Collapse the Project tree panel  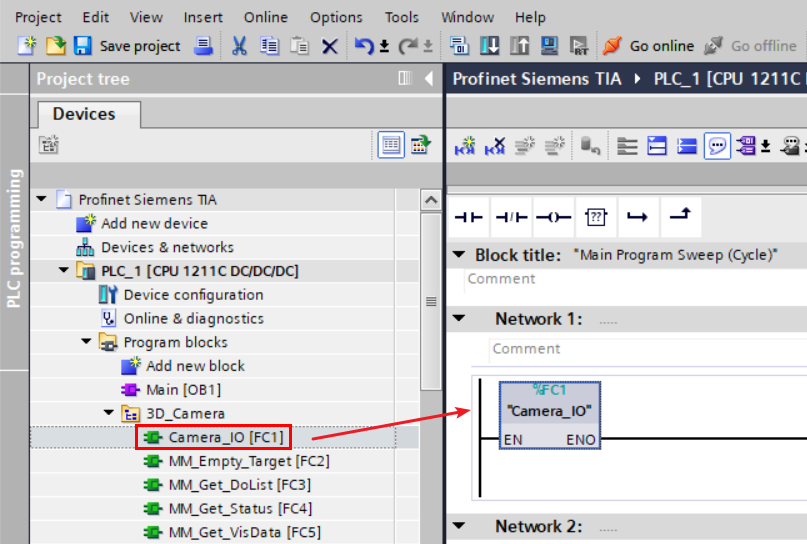tap(428, 78)
